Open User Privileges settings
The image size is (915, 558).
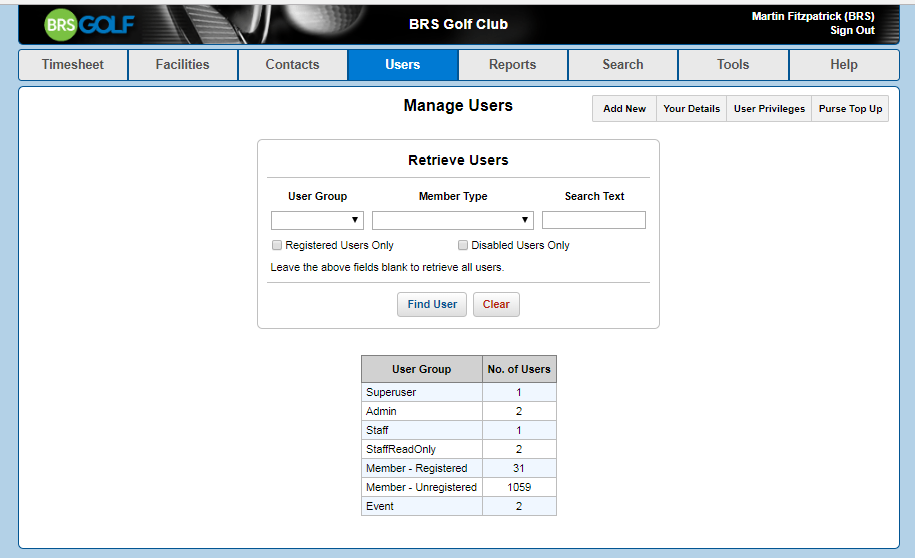(769, 109)
